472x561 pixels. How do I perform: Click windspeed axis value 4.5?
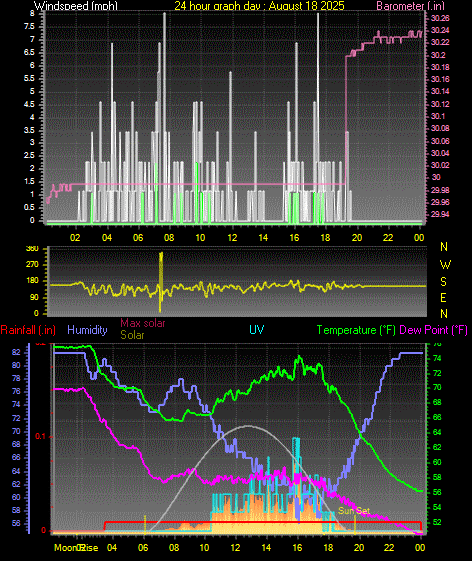pyautogui.click(x=29, y=104)
